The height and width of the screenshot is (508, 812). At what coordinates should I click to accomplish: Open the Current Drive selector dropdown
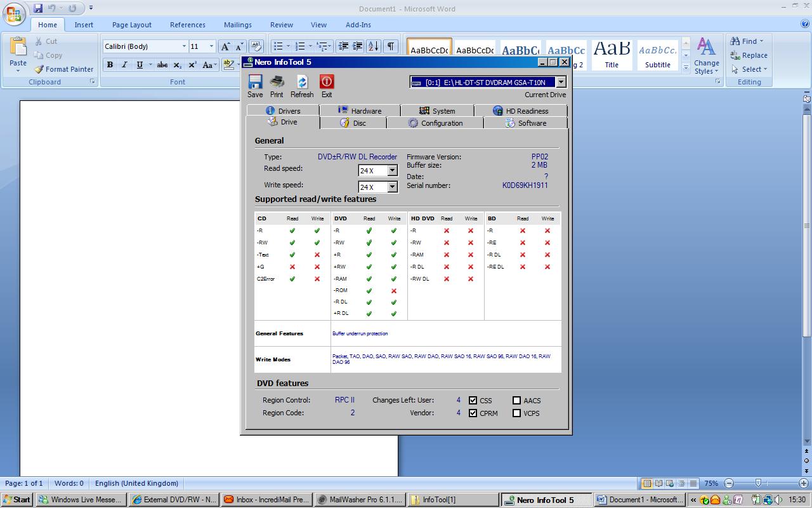pyautogui.click(x=561, y=82)
